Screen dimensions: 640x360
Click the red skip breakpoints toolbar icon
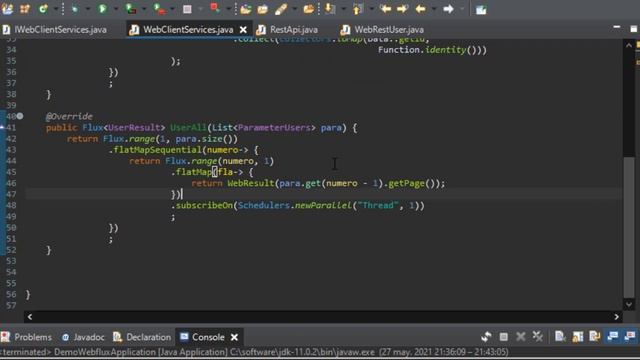215,8
